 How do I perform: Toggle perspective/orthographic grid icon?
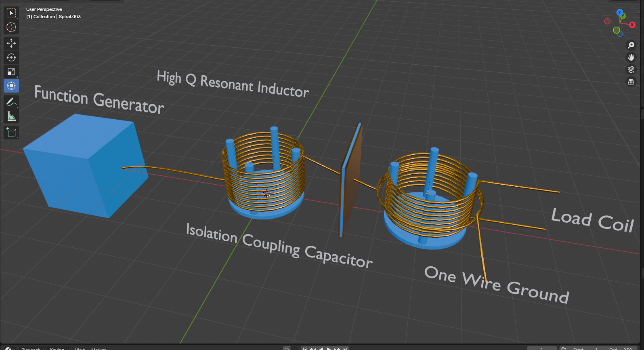click(631, 82)
